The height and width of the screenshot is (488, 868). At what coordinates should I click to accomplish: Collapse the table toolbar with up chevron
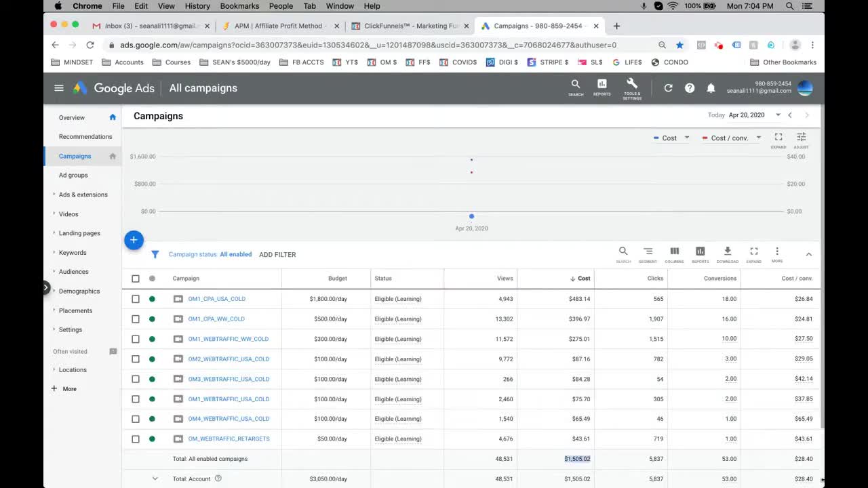coord(808,254)
